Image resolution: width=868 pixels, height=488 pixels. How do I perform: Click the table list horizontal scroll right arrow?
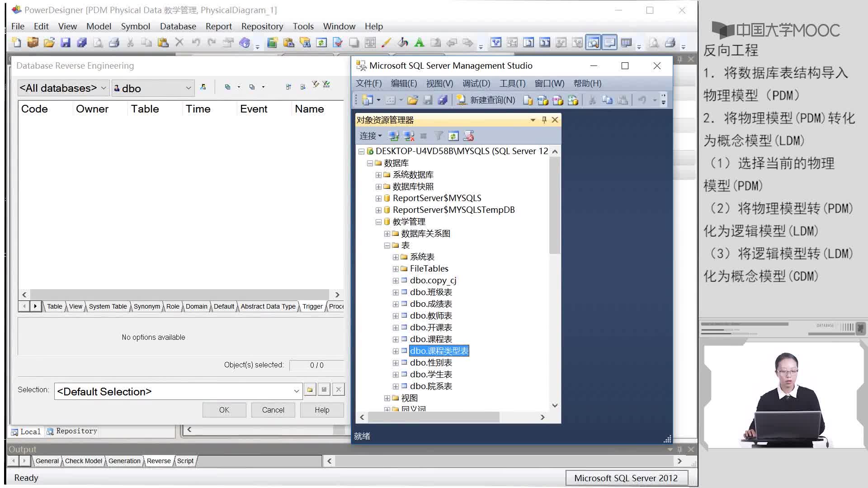click(x=337, y=295)
